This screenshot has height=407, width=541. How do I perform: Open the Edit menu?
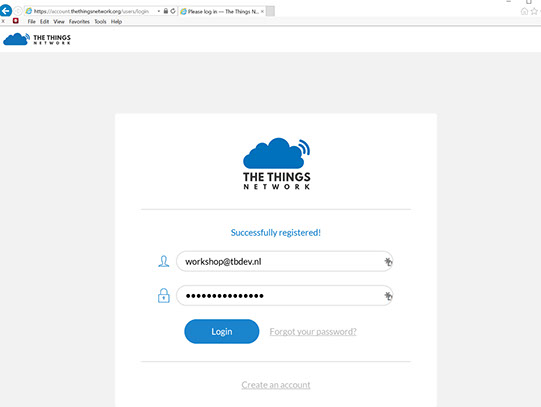44,21
